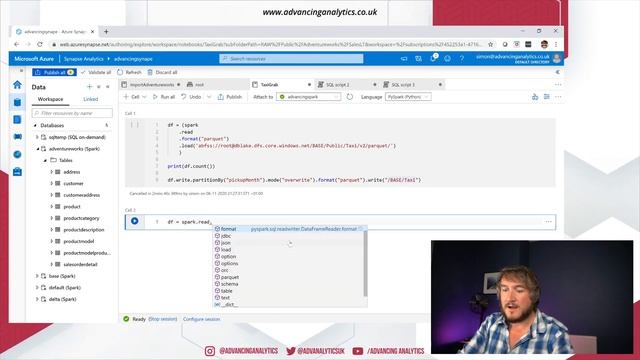640x360 pixels.
Task: Go back with the browser back arrow
Action: click(16, 44)
